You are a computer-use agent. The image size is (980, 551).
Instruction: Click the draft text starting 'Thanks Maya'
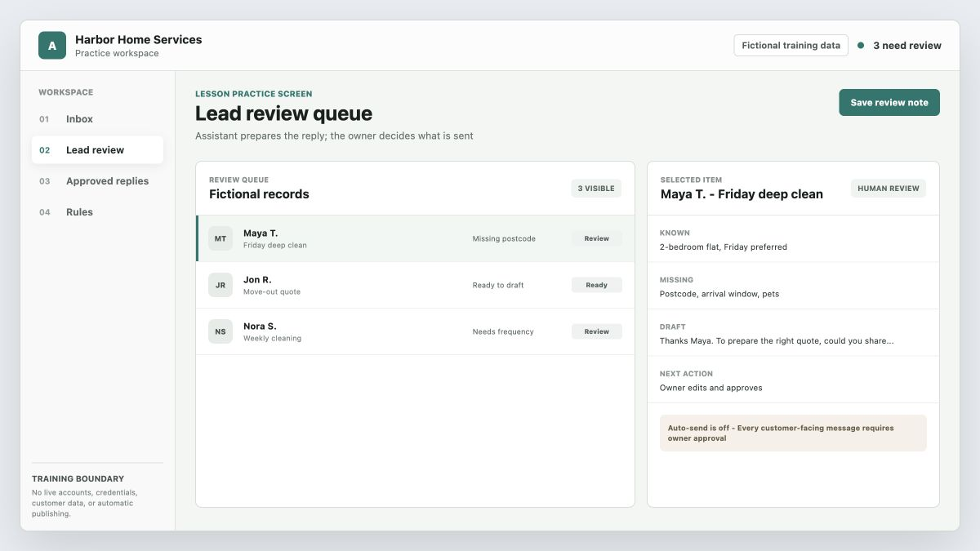[x=777, y=340]
